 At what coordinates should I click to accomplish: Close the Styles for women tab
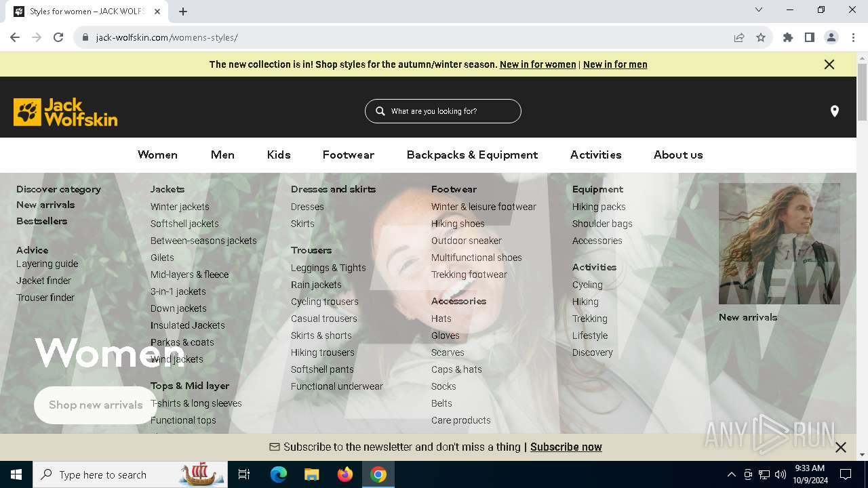click(x=157, y=12)
